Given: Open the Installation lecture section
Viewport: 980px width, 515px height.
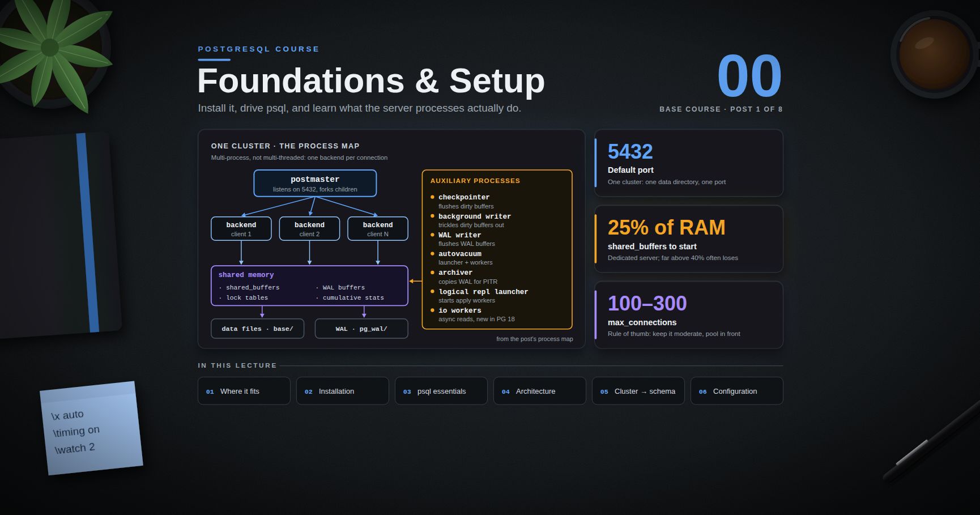Looking at the screenshot, I should click(342, 391).
